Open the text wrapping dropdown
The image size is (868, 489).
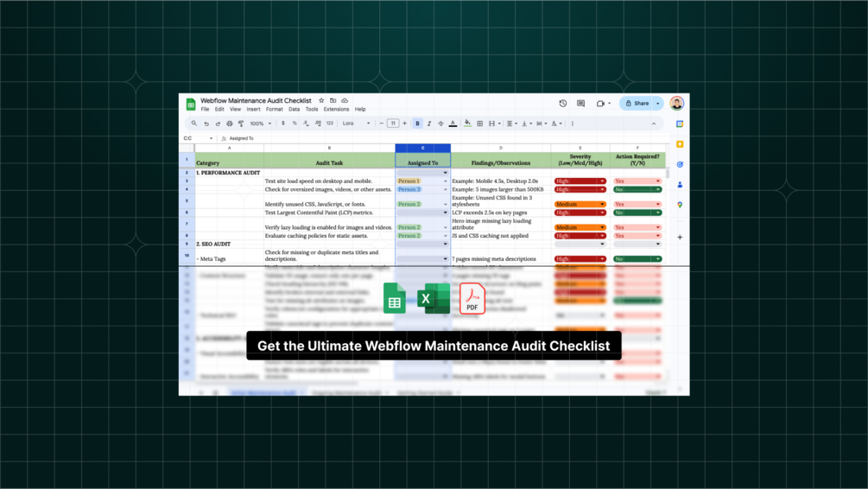(x=542, y=124)
